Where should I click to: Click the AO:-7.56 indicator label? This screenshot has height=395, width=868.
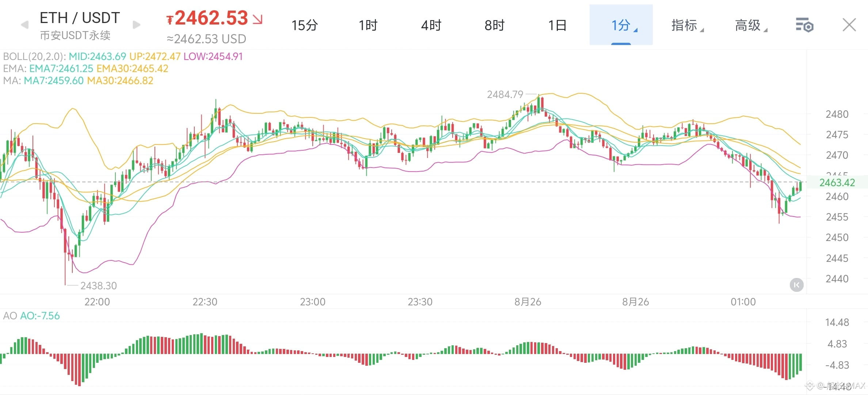(40, 316)
